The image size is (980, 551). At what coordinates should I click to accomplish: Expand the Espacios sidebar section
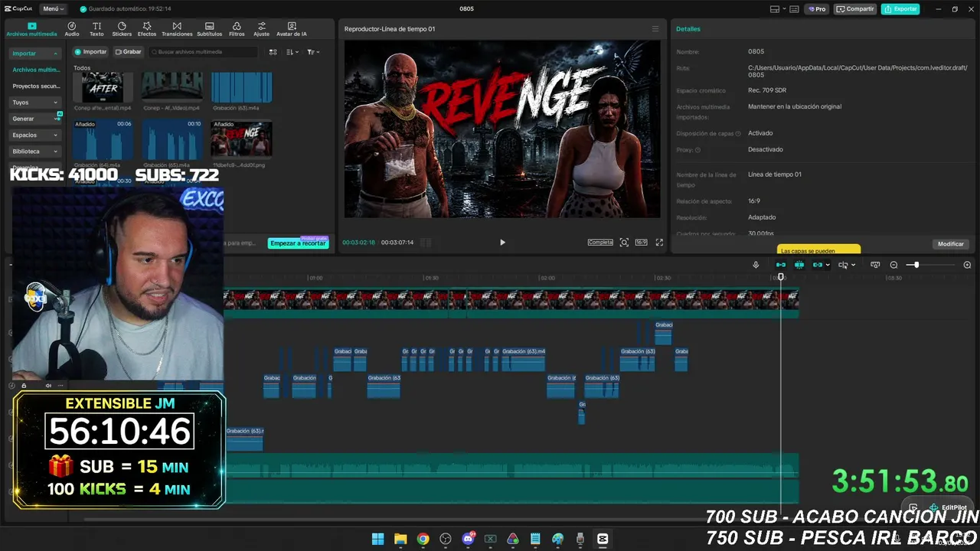[x=35, y=135]
